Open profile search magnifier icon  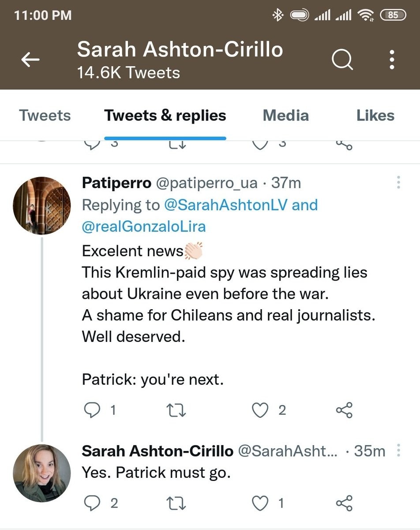(342, 60)
